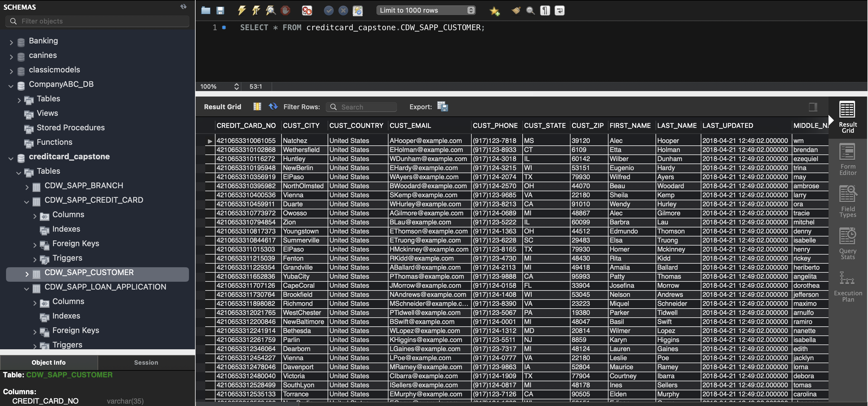Toggle display of invisible characters
This screenshot has height=406, width=868.
[545, 11]
